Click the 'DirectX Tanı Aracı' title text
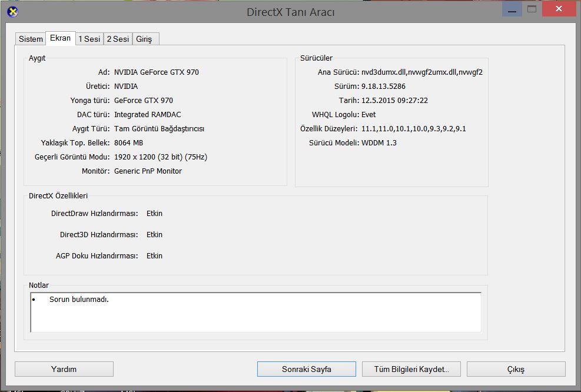This screenshot has width=581, height=392. (x=291, y=12)
